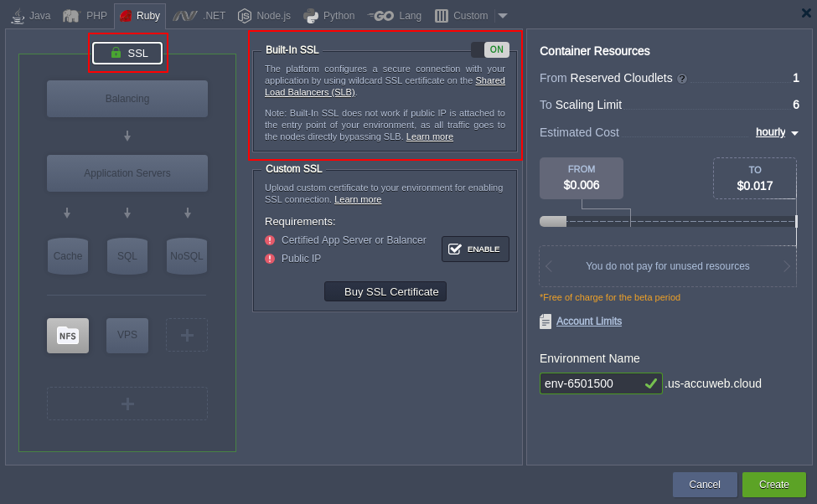Image resolution: width=817 pixels, height=504 pixels.
Task: Select the SQL database node icon
Action: point(127,256)
